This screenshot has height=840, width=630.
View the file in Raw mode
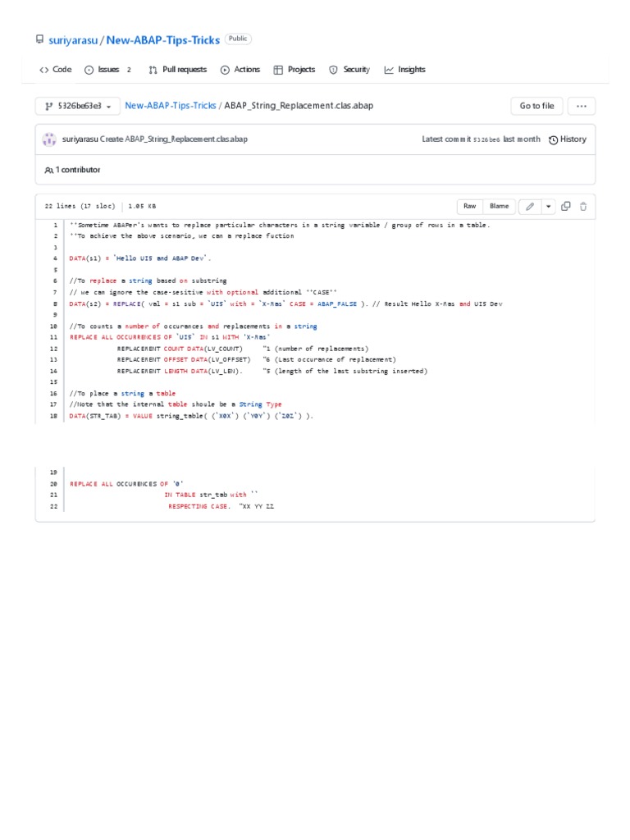pyautogui.click(x=469, y=207)
